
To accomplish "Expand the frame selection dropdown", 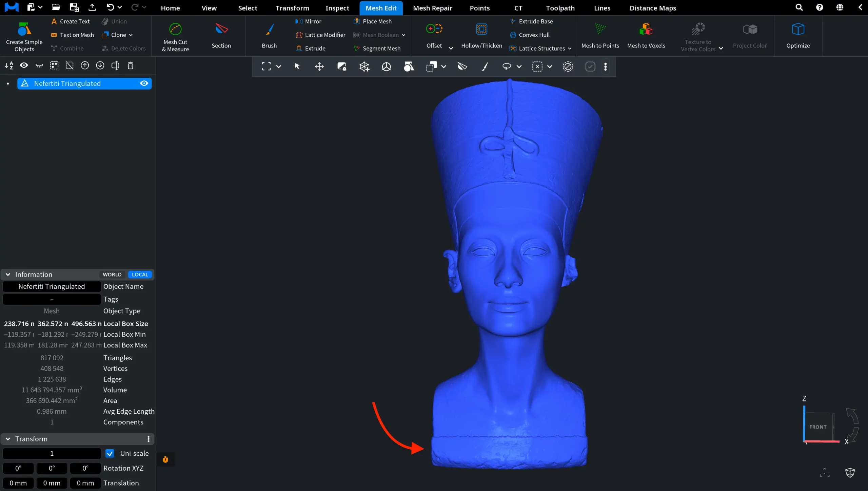I will pos(279,67).
